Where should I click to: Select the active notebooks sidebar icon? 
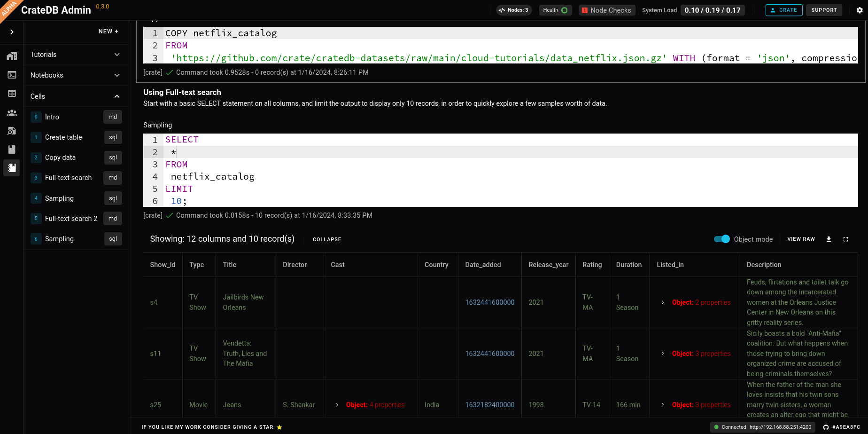12,168
